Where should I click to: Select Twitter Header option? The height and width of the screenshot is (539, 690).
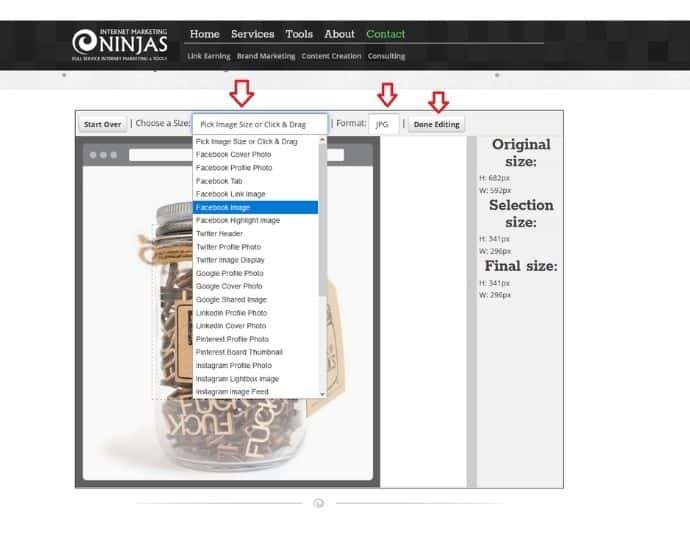click(x=255, y=234)
